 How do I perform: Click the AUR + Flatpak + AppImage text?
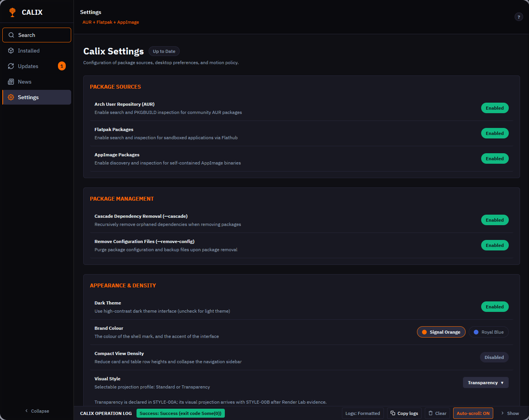pos(110,22)
